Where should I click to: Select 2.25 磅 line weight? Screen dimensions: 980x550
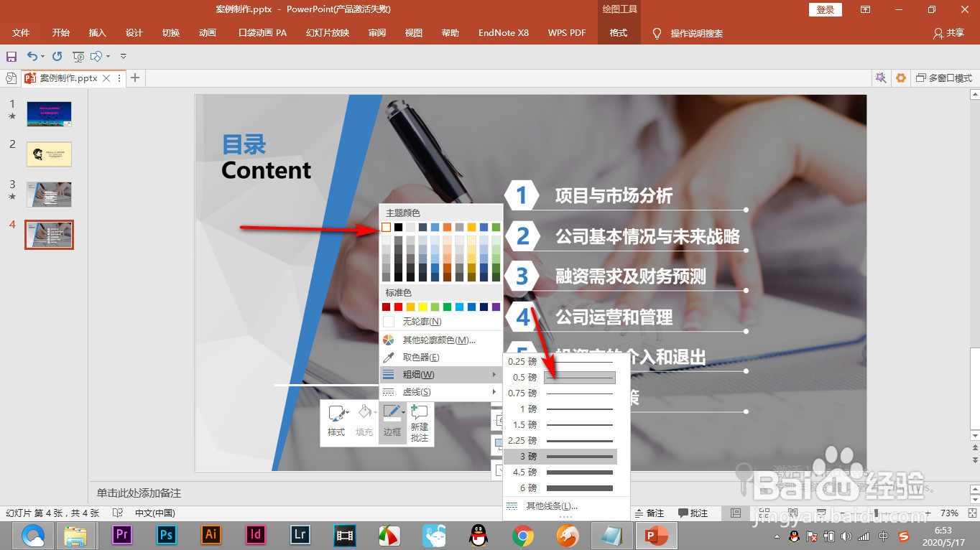560,440
